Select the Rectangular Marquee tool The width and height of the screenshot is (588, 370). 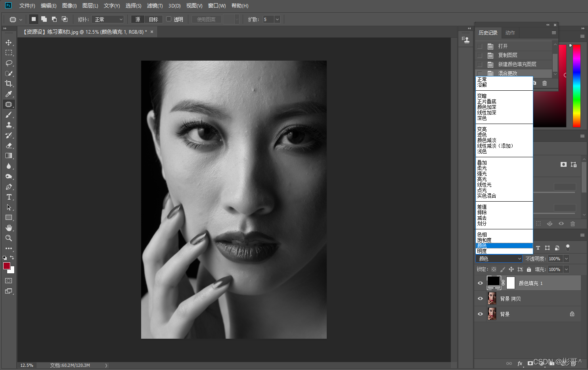[x=9, y=53]
